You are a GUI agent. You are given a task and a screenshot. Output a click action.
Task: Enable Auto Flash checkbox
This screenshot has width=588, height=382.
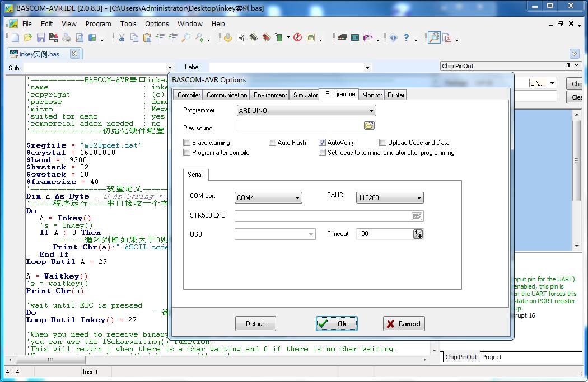pos(272,142)
